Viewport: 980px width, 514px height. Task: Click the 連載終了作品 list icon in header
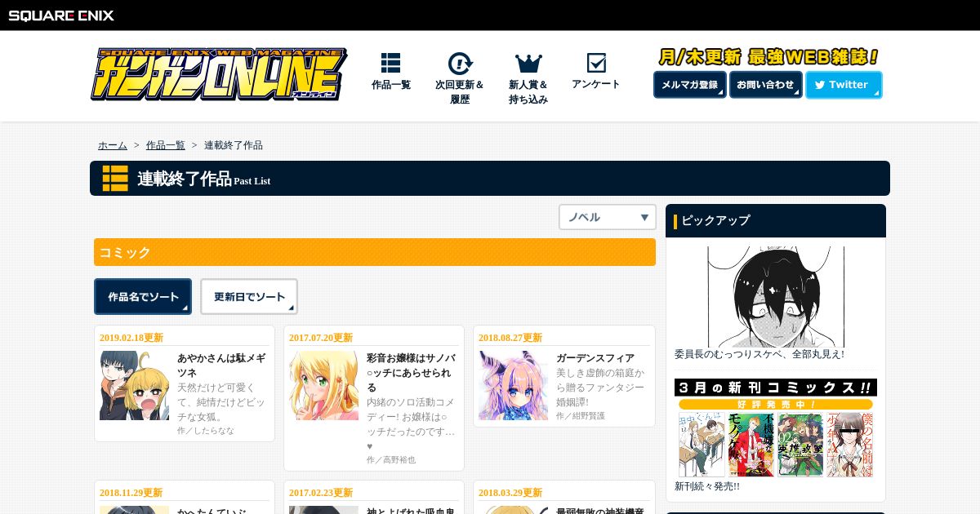click(115, 178)
